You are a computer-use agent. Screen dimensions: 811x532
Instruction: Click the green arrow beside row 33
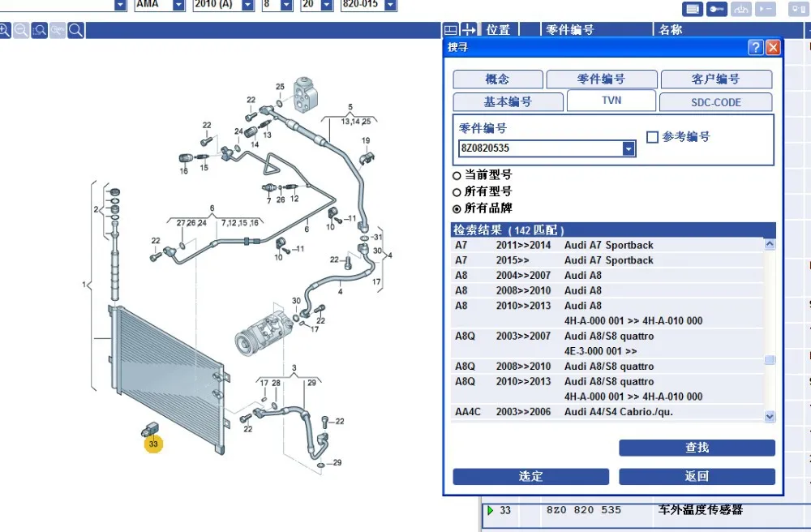pos(490,510)
